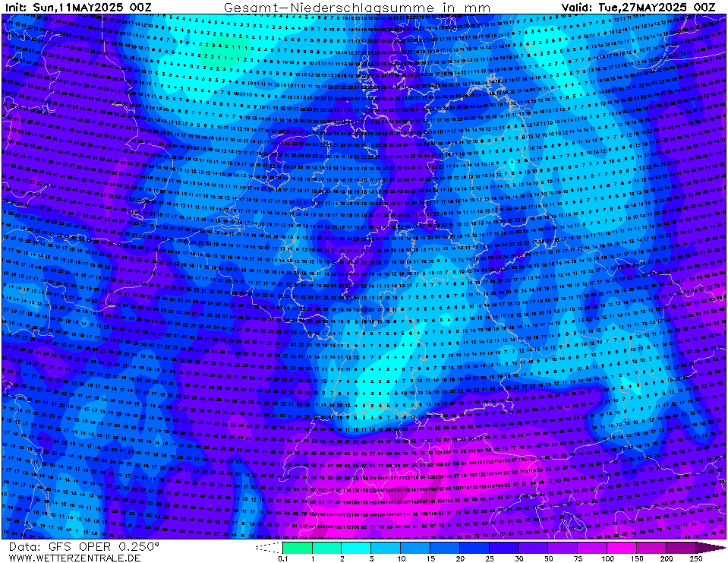Click the '30' legend value
728x563 pixels.
click(x=518, y=558)
